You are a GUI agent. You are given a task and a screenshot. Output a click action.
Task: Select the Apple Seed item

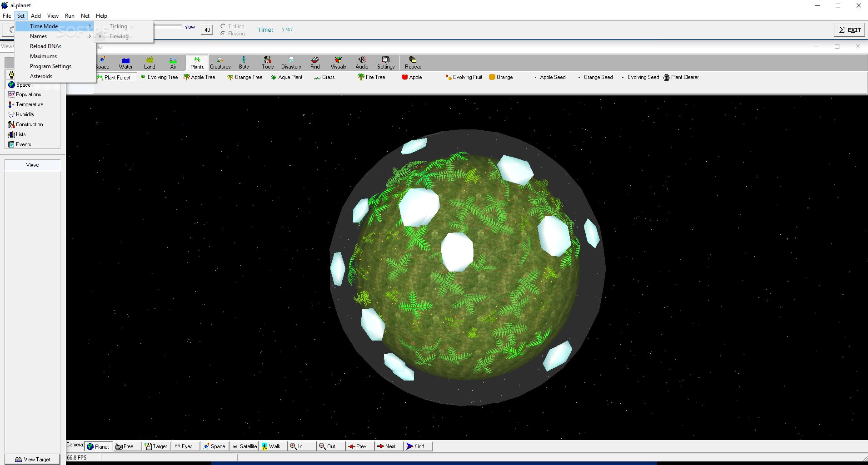(x=550, y=78)
